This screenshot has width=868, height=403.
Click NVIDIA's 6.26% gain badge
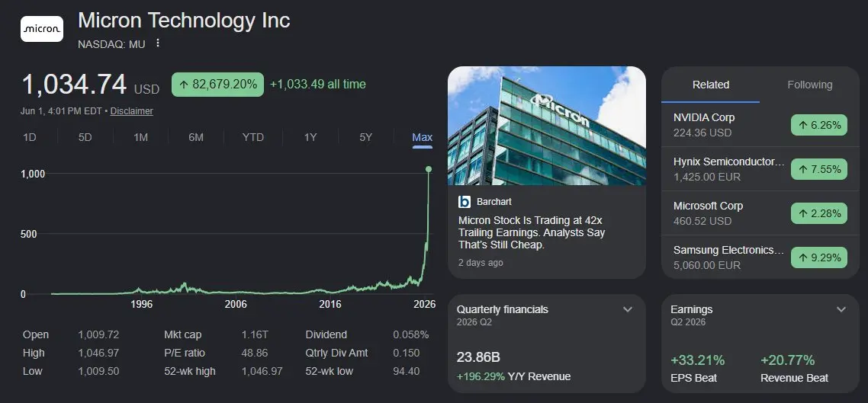pos(818,125)
